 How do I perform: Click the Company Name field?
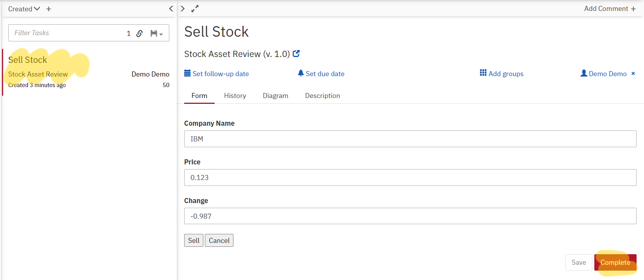[x=410, y=139]
